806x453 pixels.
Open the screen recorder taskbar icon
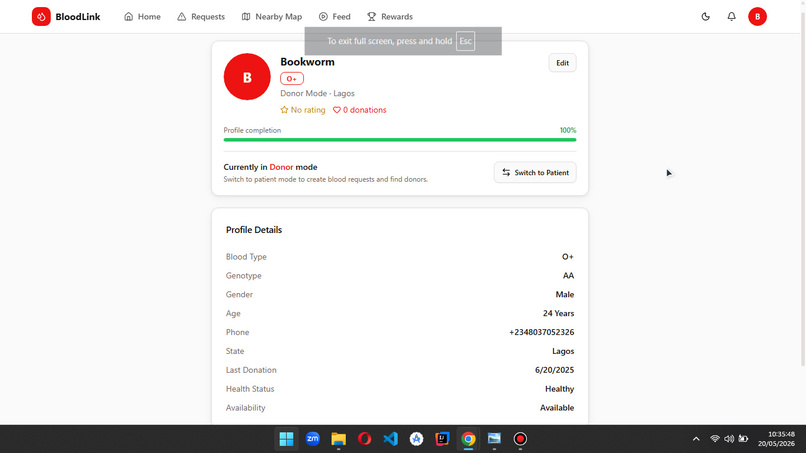pyautogui.click(x=520, y=439)
